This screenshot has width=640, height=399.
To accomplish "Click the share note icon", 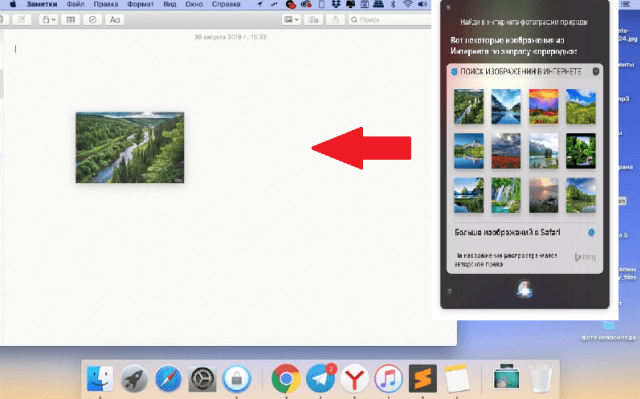I will pos(335,20).
